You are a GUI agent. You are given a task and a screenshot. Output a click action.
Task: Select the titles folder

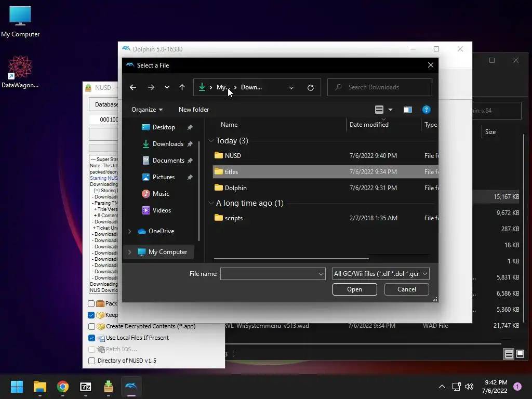(x=325, y=171)
